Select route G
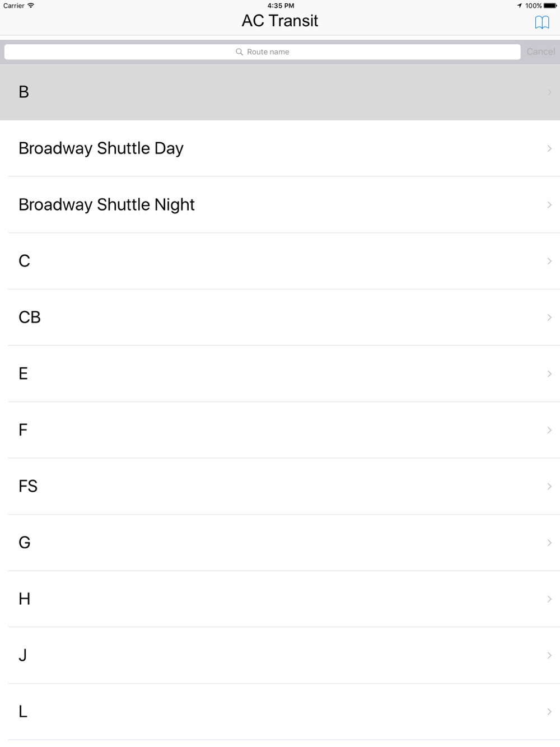Viewport: 560px width, 747px height. click(280, 543)
